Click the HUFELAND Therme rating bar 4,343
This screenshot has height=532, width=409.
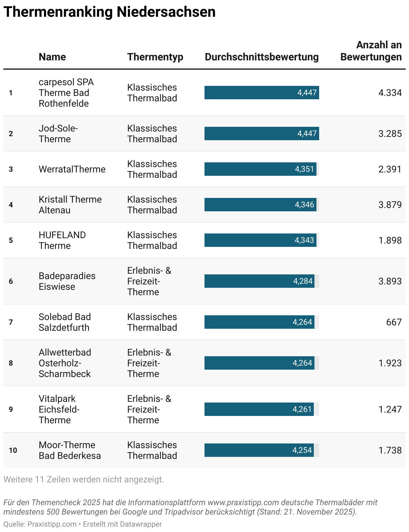(260, 240)
